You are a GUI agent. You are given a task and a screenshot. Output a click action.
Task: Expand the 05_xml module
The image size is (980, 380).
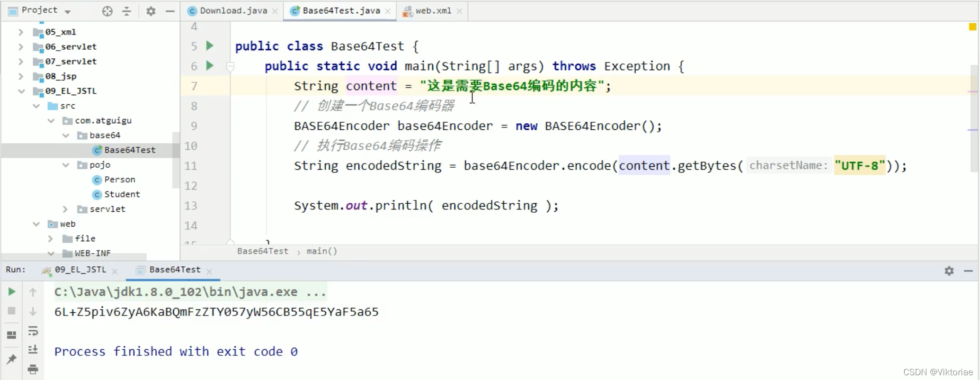(x=20, y=32)
